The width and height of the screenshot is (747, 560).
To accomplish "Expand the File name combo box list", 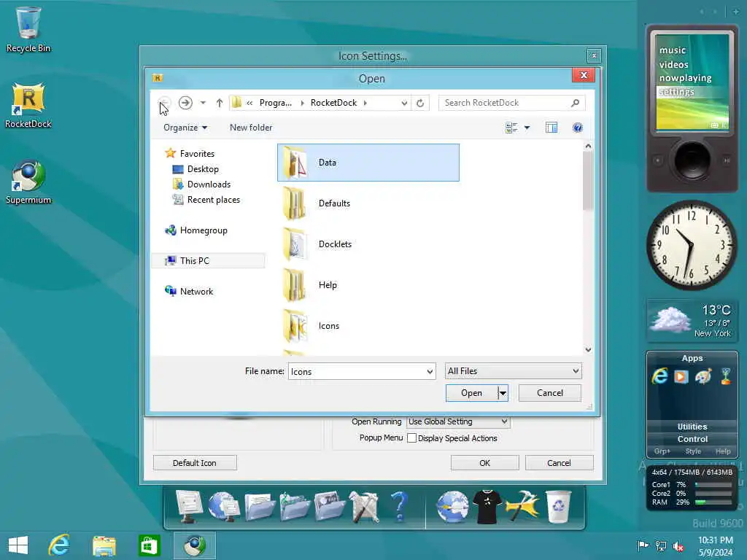I will 430,371.
